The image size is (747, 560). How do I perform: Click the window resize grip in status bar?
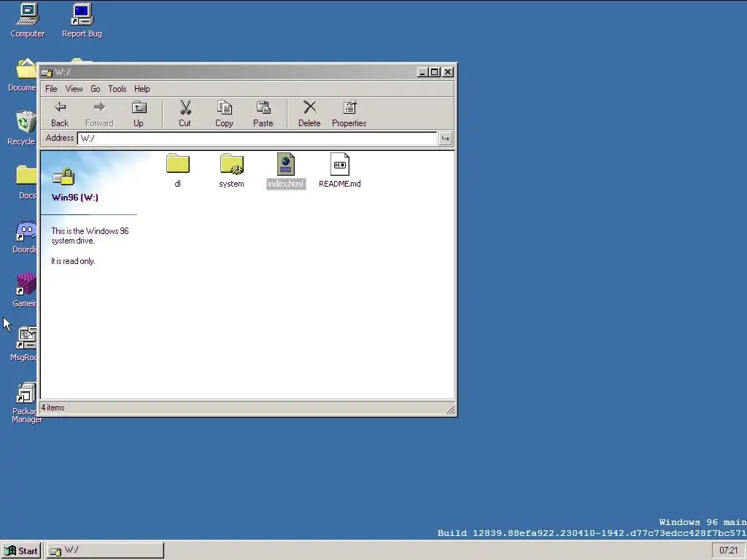pos(449,408)
